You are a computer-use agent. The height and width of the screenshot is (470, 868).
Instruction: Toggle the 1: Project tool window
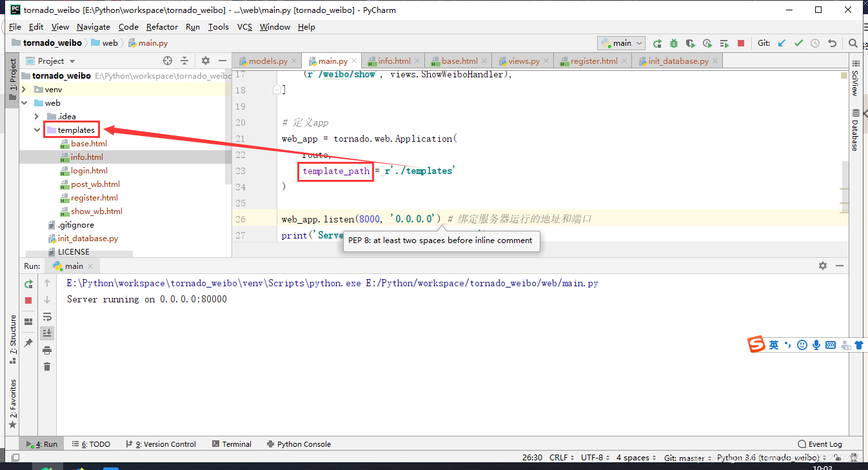(x=12, y=79)
